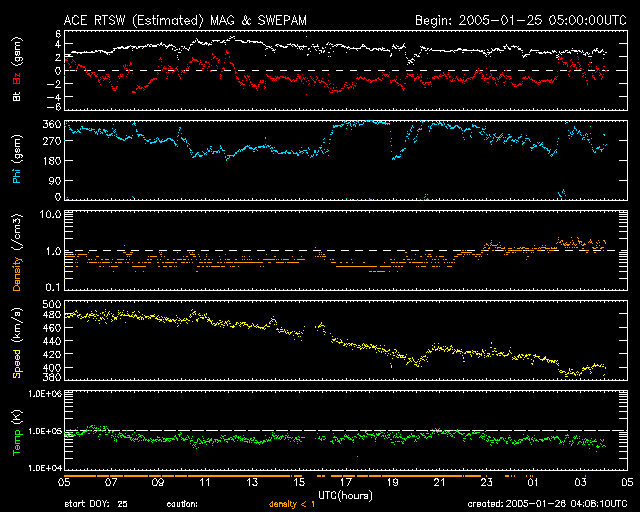Click the 15 hour tick on time axis
640x512 pixels.
tap(299, 482)
